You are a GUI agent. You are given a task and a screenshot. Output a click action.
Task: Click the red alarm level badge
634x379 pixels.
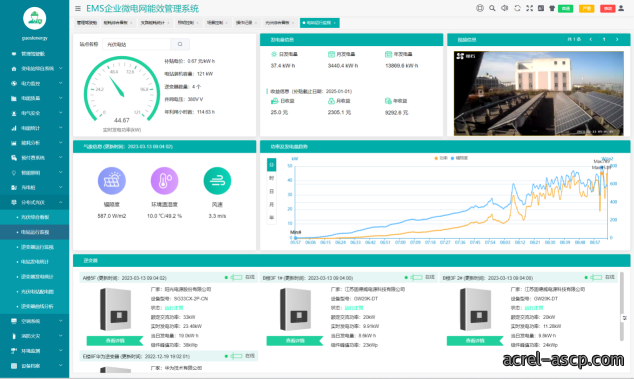tap(608, 8)
